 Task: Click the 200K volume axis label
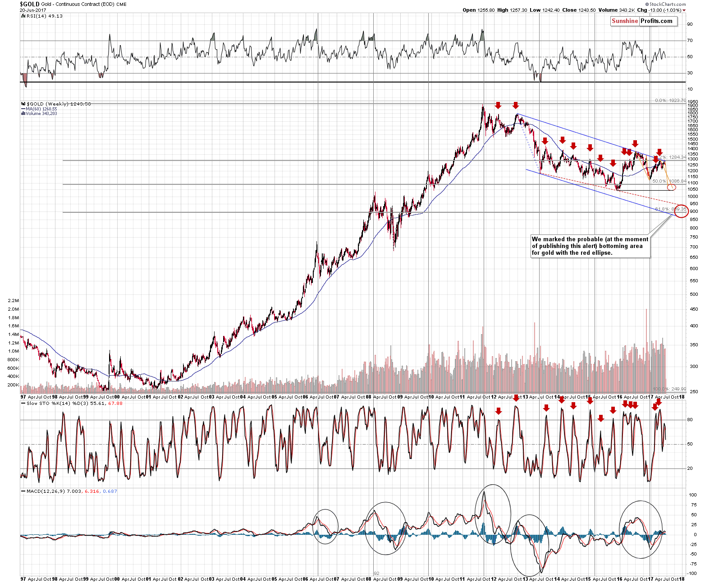14,385
